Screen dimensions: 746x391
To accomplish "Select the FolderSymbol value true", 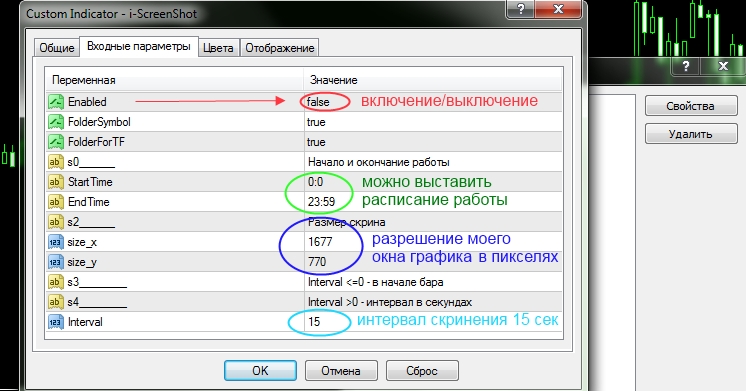I will click(316, 122).
